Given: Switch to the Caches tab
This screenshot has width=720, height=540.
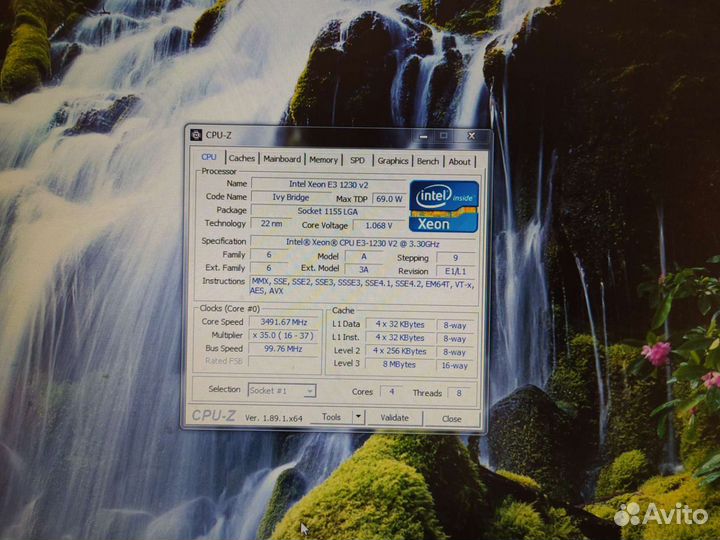Looking at the screenshot, I should pyautogui.click(x=242, y=158).
